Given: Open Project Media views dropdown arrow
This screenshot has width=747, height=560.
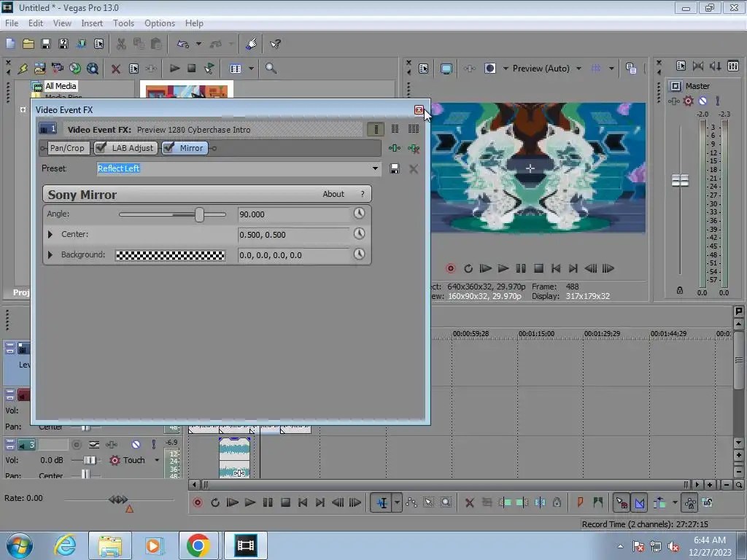Looking at the screenshot, I should [251, 69].
